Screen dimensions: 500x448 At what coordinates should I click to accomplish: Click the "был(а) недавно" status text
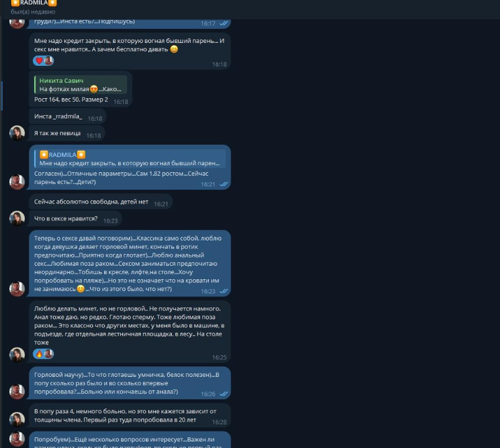pyautogui.click(x=33, y=12)
